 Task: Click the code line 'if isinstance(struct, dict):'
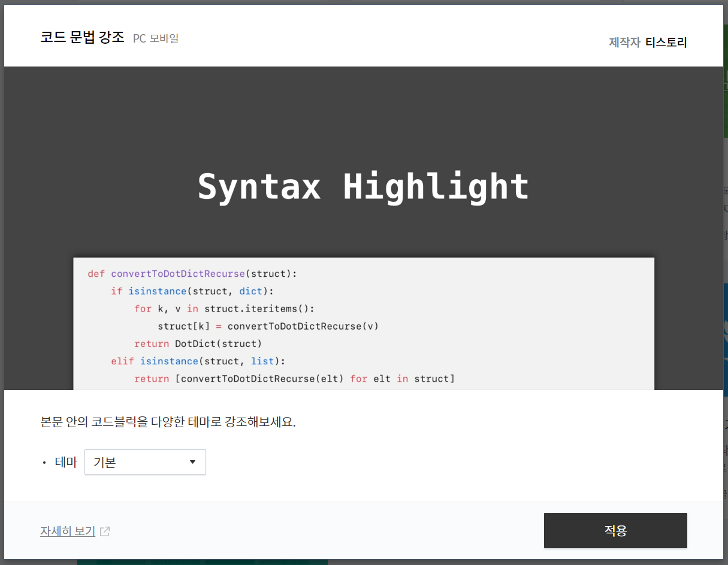(x=192, y=291)
